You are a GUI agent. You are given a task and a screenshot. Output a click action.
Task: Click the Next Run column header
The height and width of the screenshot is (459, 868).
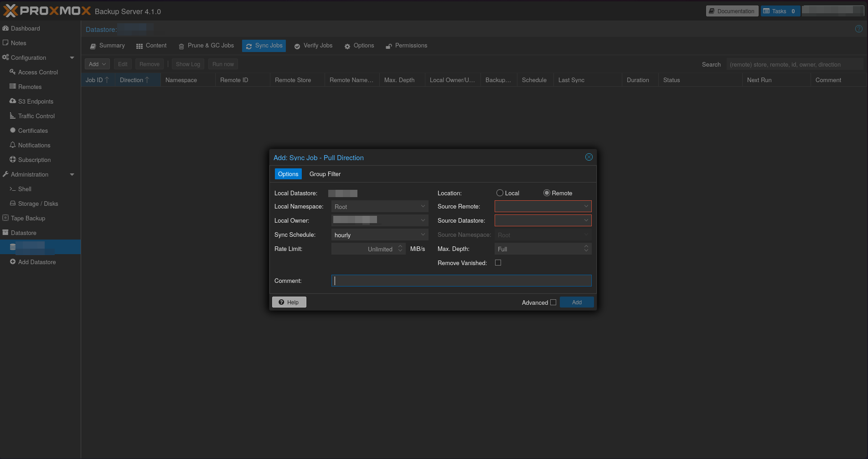(776, 80)
